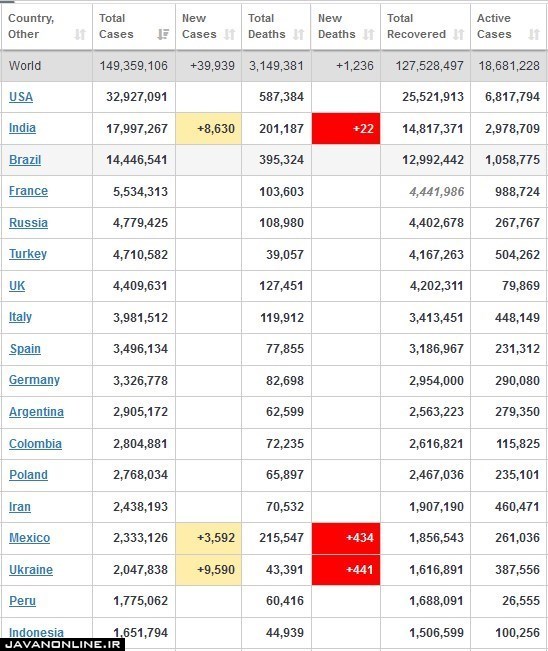Open the USA country link
Viewport: 548px width, 651px height.
pyautogui.click(x=21, y=97)
